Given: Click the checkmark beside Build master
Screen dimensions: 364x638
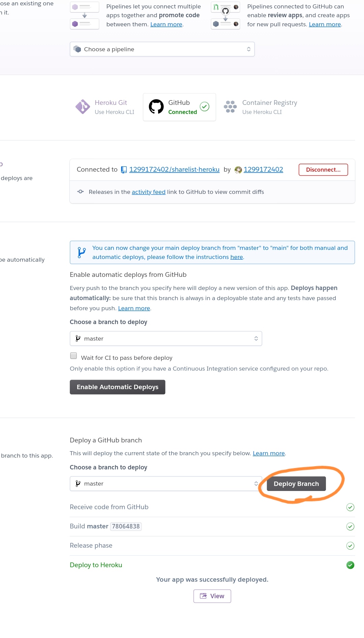Looking at the screenshot, I should [x=351, y=526].
